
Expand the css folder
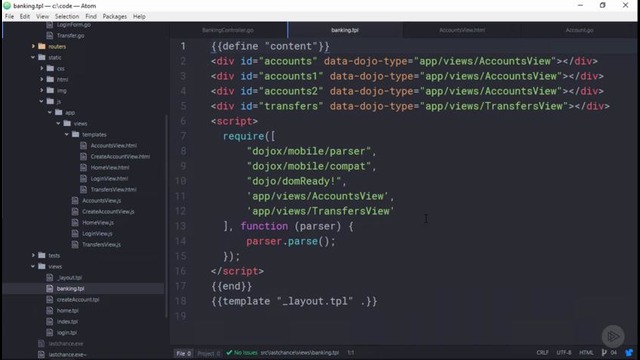(x=42, y=69)
